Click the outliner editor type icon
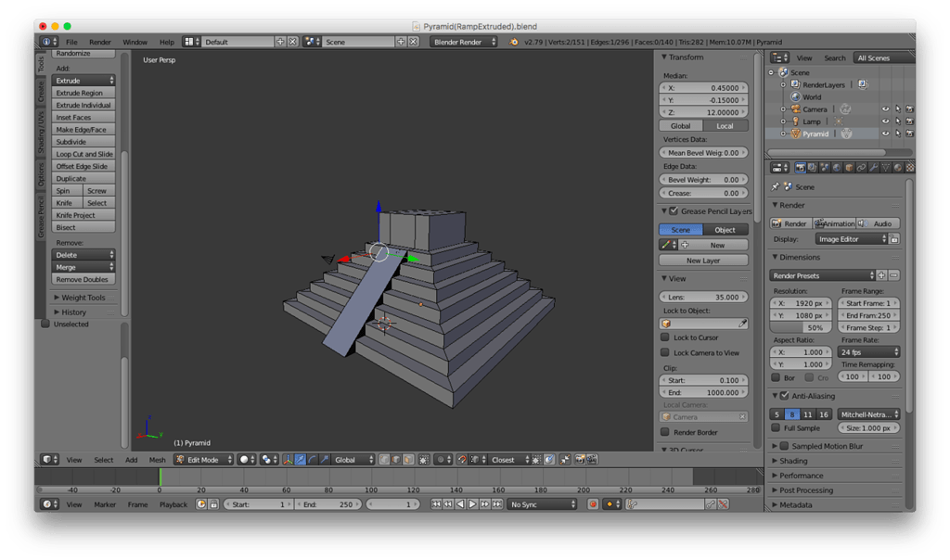 (x=779, y=57)
